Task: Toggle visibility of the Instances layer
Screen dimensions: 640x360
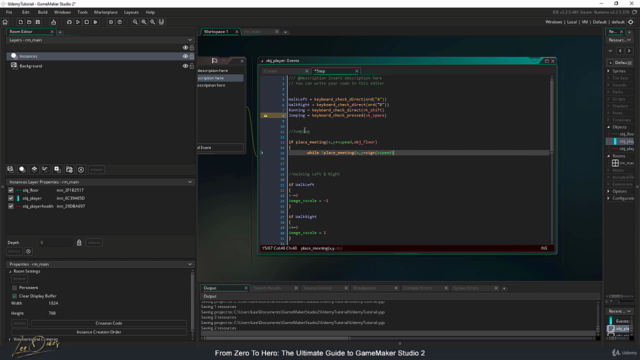Action: [x=185, y=56]
